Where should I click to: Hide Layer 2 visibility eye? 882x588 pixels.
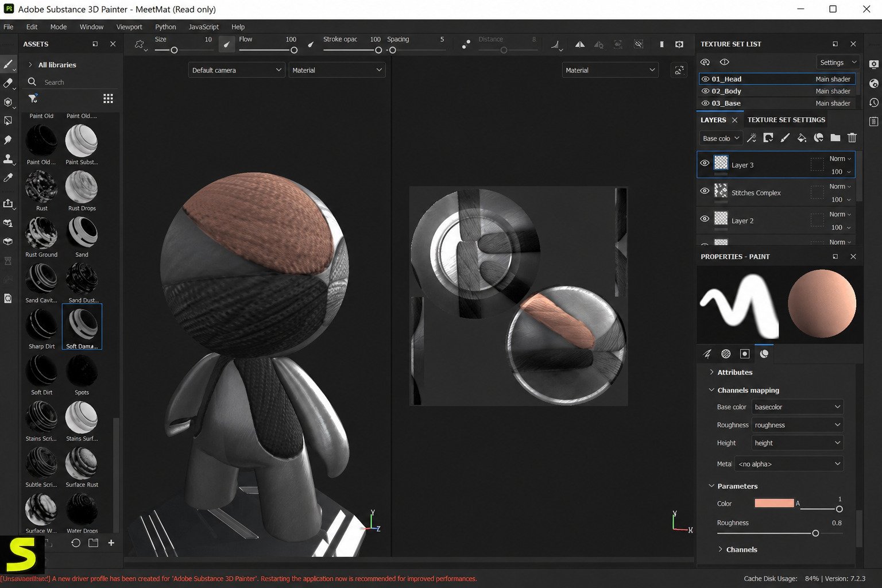tap(705, 219)
